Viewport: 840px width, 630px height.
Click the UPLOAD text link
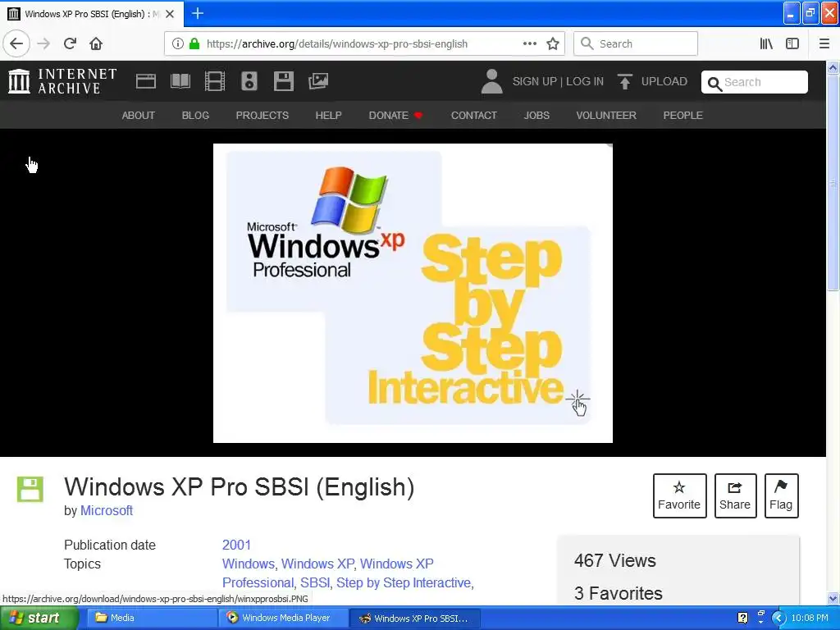click(x=664, y=81)
